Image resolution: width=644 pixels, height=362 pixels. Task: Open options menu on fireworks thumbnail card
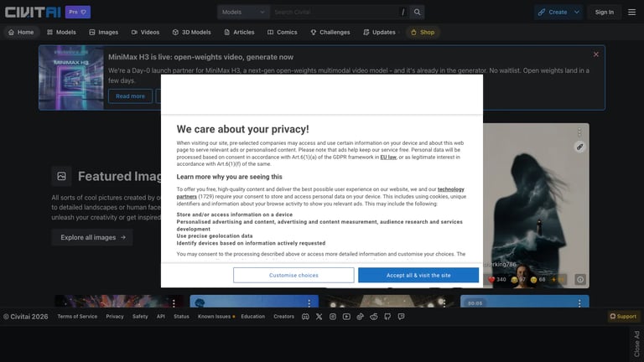[174, 303]
